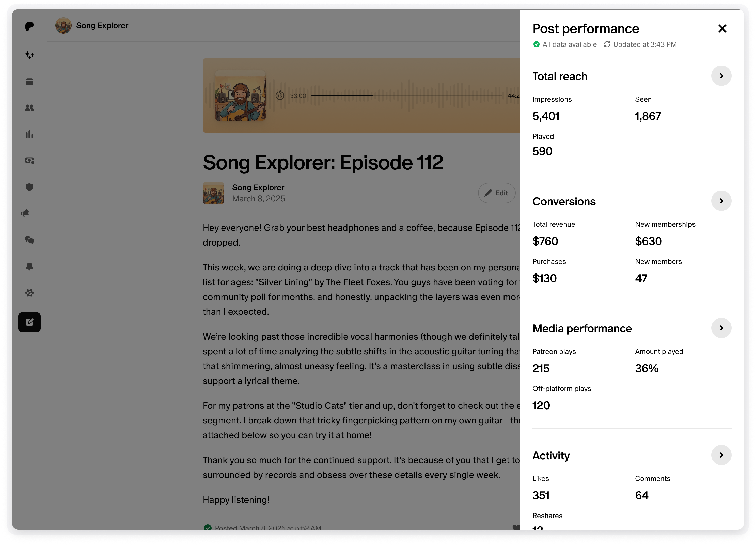Click the Song Explorer author name link
The width and height of the screenshot is (756, 545).
[x=258, y=187]
